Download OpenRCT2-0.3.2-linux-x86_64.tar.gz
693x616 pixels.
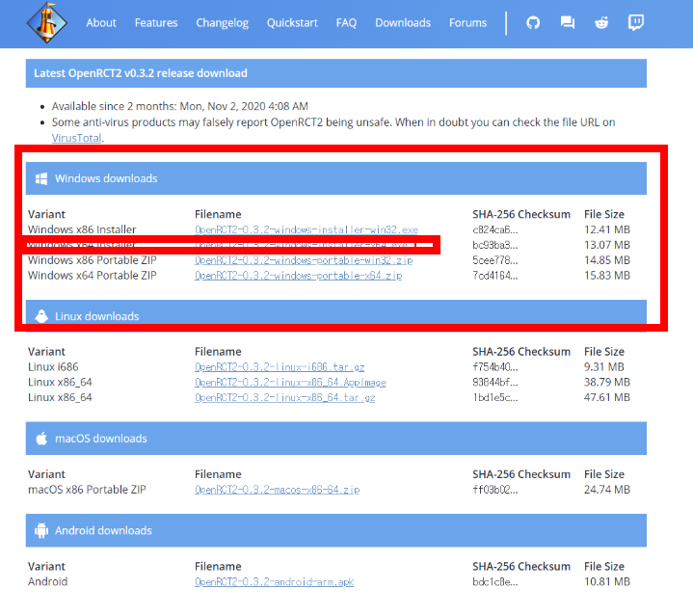(285, 398)
